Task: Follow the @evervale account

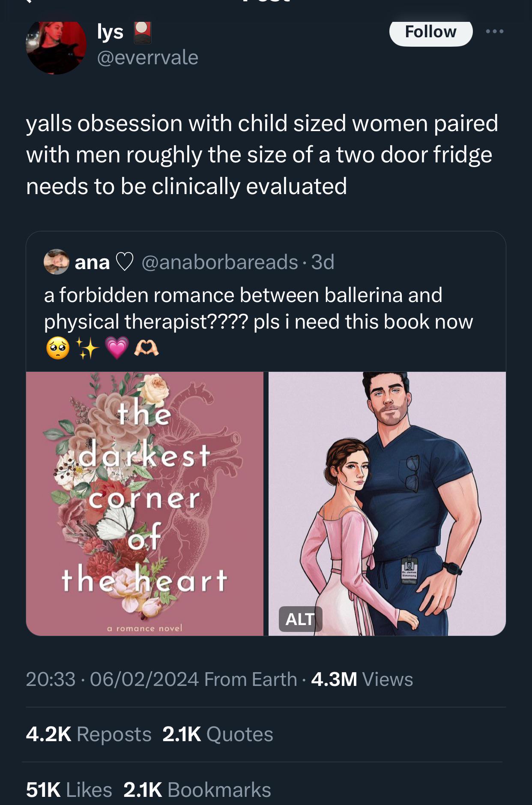Action: (x=431, y=33)
